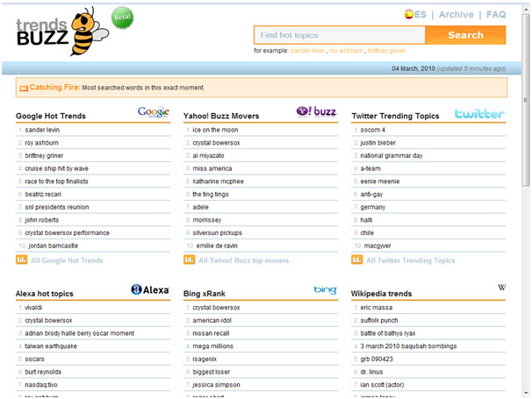Click example search brittney griner
The height and width of the screenshot is (399, 532).
pyautogui.click(x=386, y=51)
